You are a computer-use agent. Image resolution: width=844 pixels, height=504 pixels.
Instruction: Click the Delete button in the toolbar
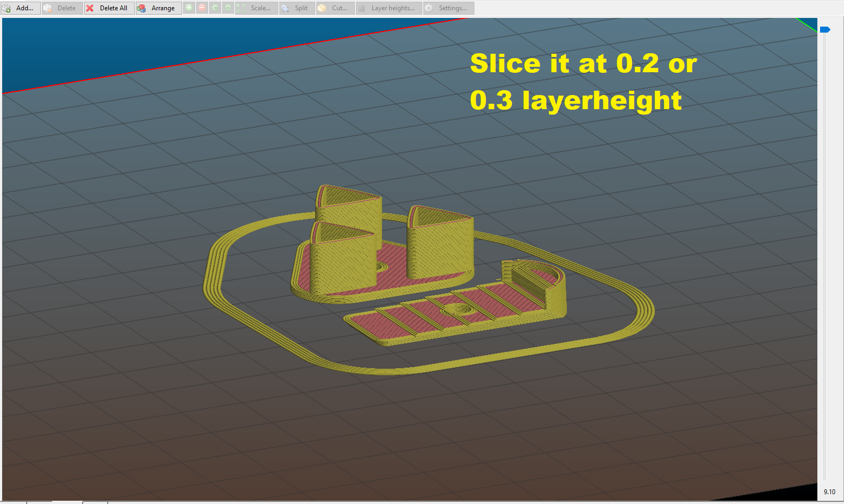(62, 8)
